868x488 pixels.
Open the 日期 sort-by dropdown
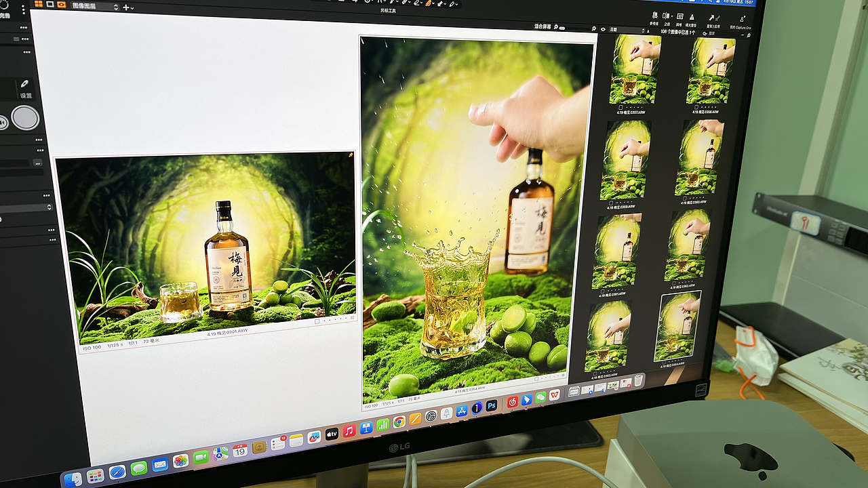coord(627,30)
